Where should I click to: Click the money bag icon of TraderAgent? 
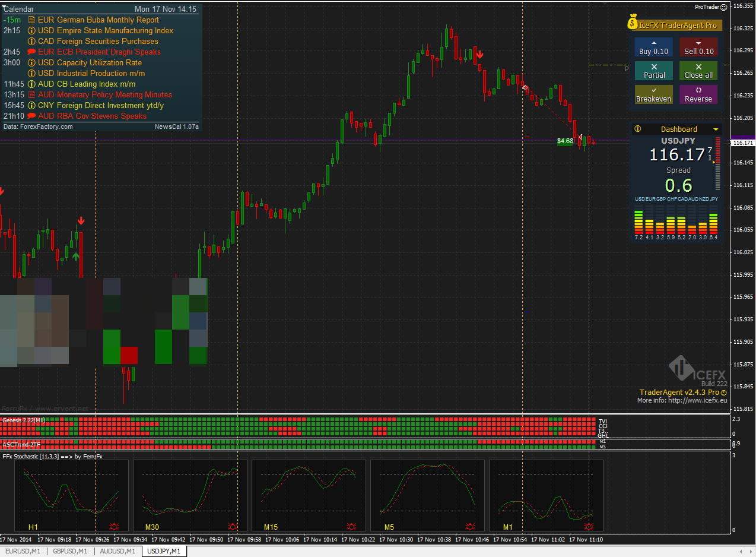point(633,23)
